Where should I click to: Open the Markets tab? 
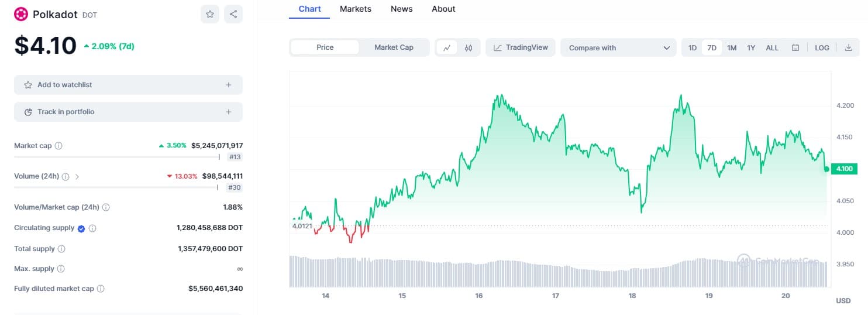pos(356,9)
